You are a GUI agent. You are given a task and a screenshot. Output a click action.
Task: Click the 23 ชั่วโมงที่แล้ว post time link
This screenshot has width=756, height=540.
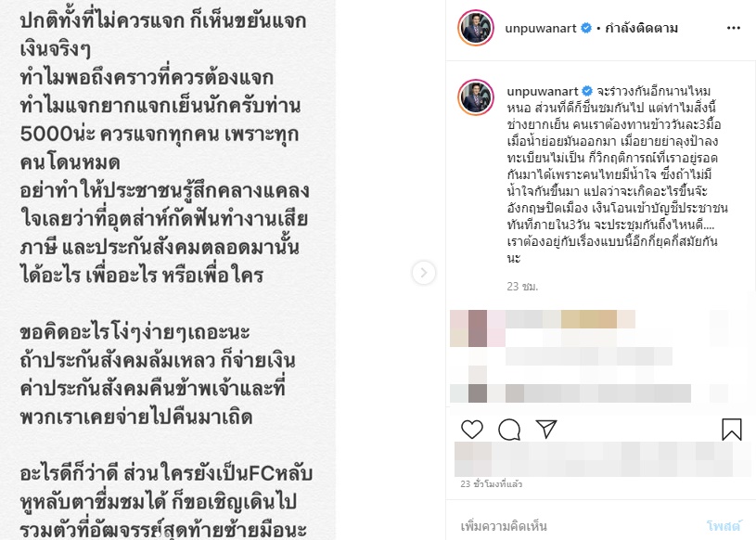tap(492, 484)
